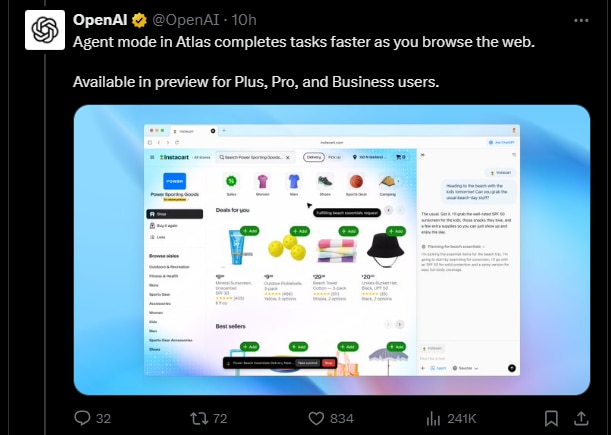Like the OpenAI post with heart icon
The width and height of the screenshot is (611, 435).
[316, 418]
